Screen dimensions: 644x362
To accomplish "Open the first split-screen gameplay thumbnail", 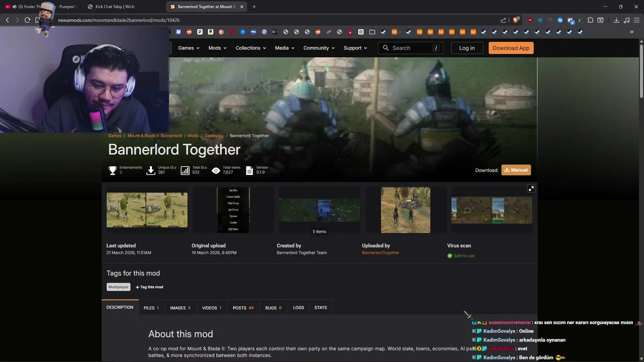I will tap(147, 210).
